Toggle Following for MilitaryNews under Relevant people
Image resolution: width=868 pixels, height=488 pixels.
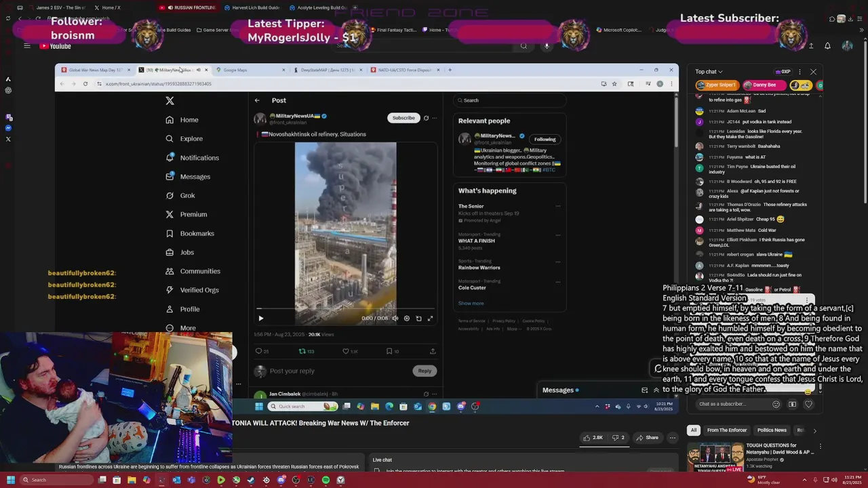click(545, 140)
